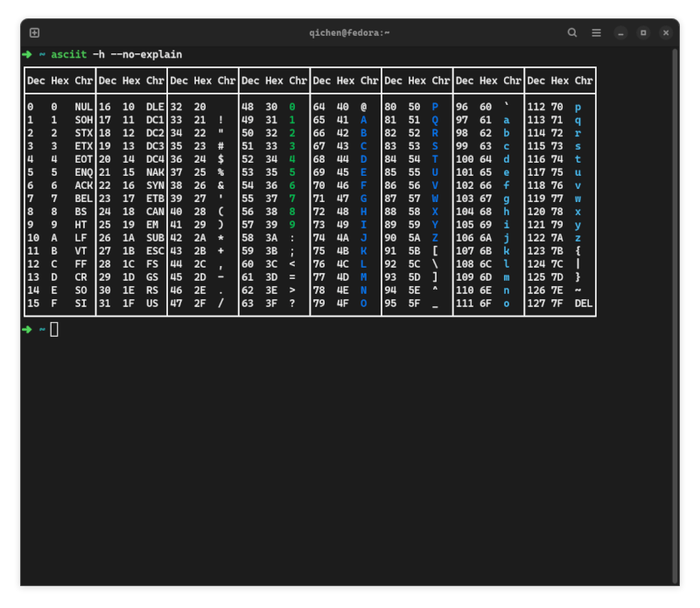
Task: Click the '@' character in row 64
Action: coord(363,107)
